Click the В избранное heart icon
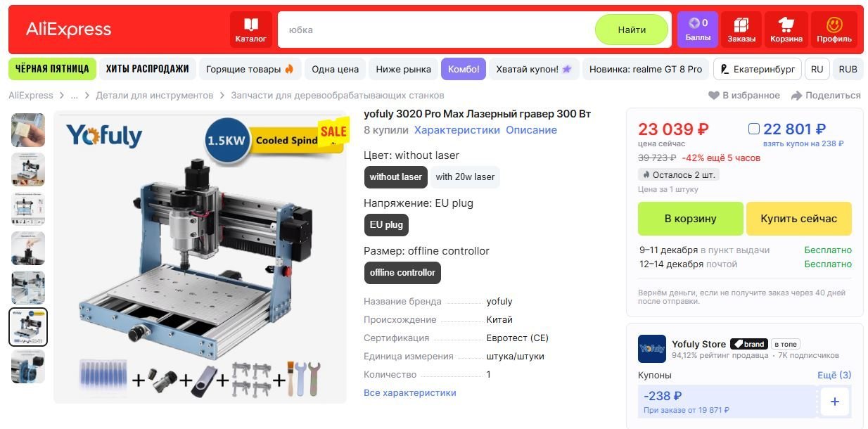 coord(713,95)
